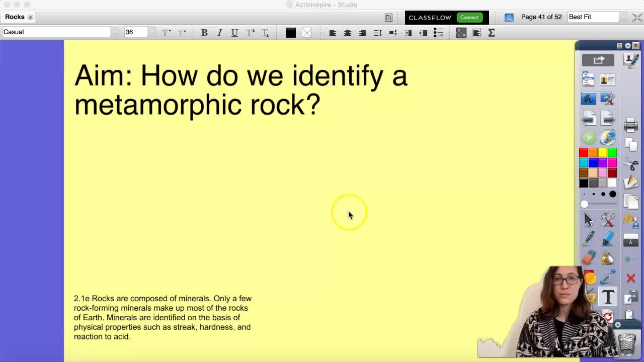Screen dimensions: 644x362
Task: Increase font size icon
Action: 167,33
